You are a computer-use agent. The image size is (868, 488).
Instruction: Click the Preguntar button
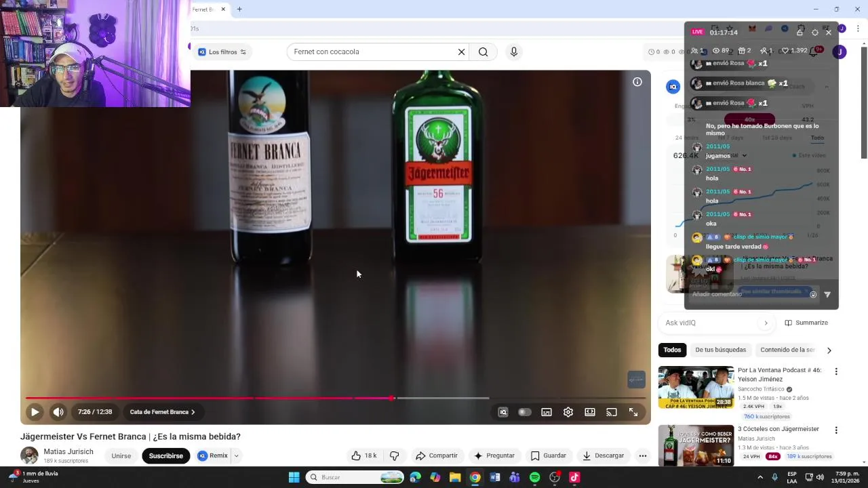click(494, 455)
